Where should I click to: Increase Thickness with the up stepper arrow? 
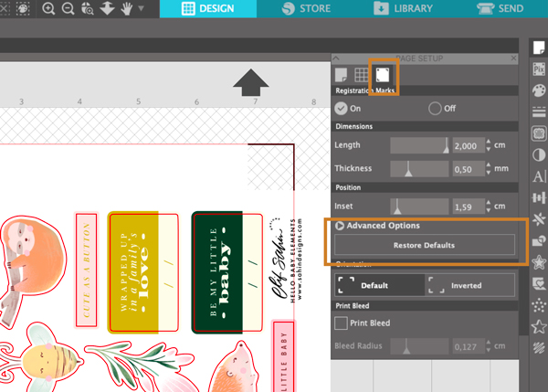[489, 164]
